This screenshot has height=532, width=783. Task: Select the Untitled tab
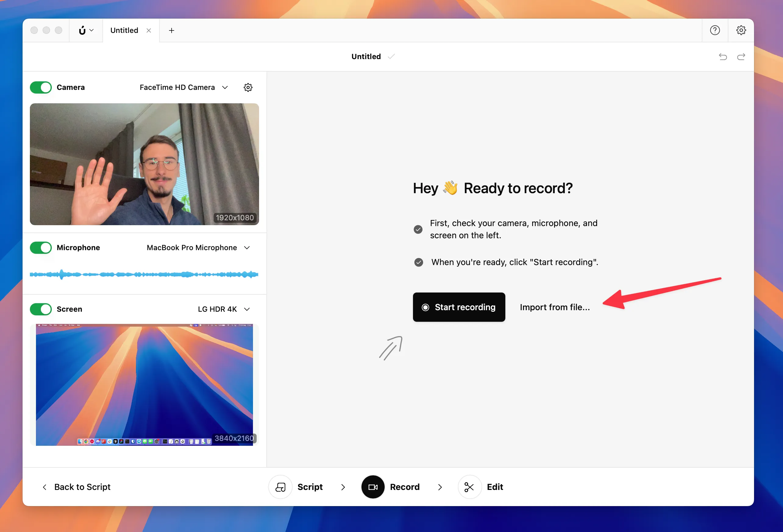point(124,31)
